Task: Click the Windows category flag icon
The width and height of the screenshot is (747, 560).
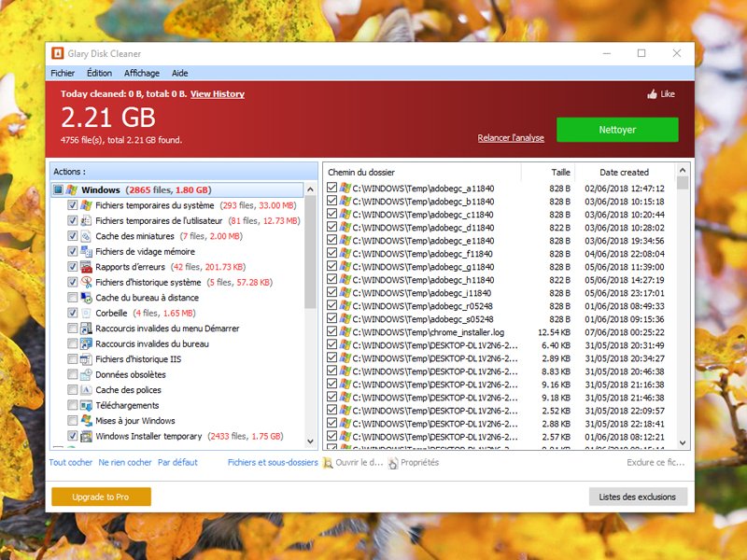Action: click(x=72, y=190)
